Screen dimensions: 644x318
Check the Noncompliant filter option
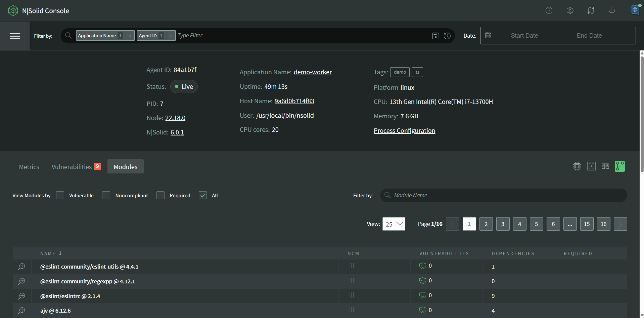click(x=106, y=195)
